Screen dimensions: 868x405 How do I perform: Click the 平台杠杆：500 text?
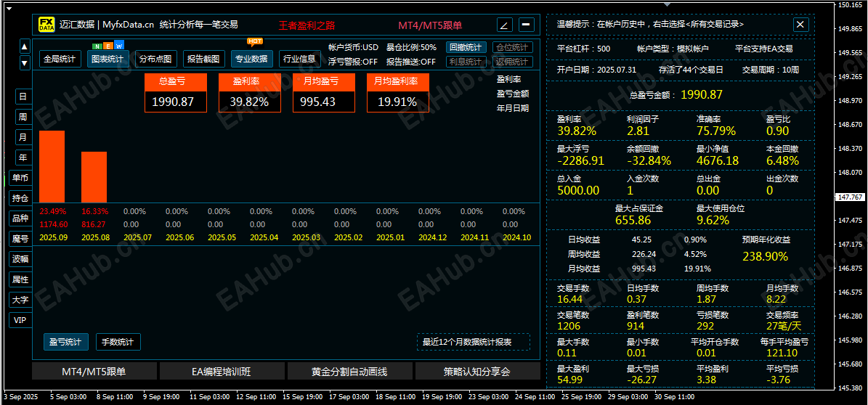(x=583, y=49)
